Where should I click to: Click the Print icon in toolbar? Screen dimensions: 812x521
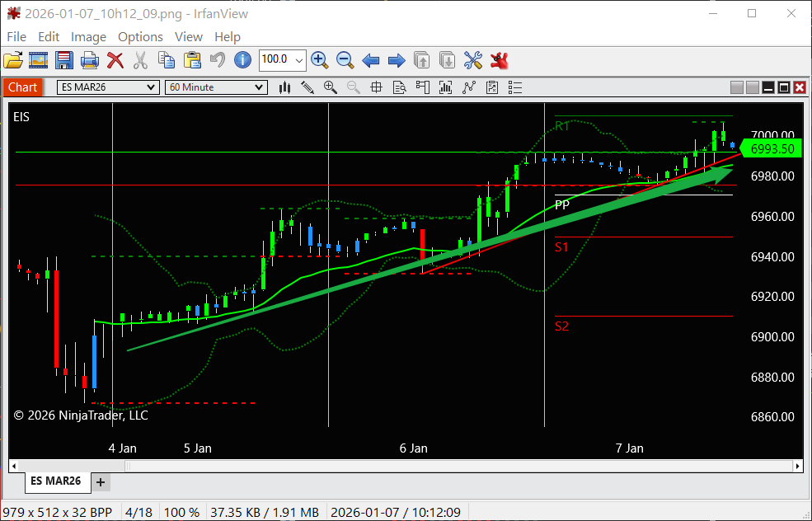90,61
